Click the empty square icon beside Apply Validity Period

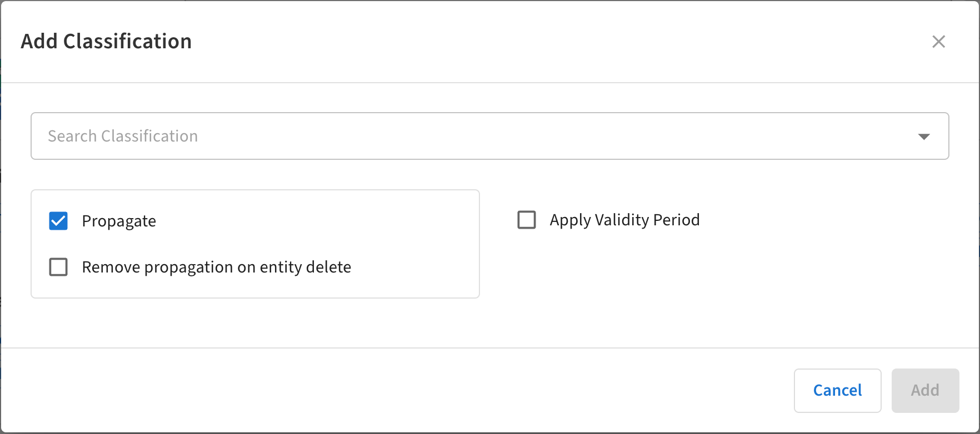coord(527,220)
